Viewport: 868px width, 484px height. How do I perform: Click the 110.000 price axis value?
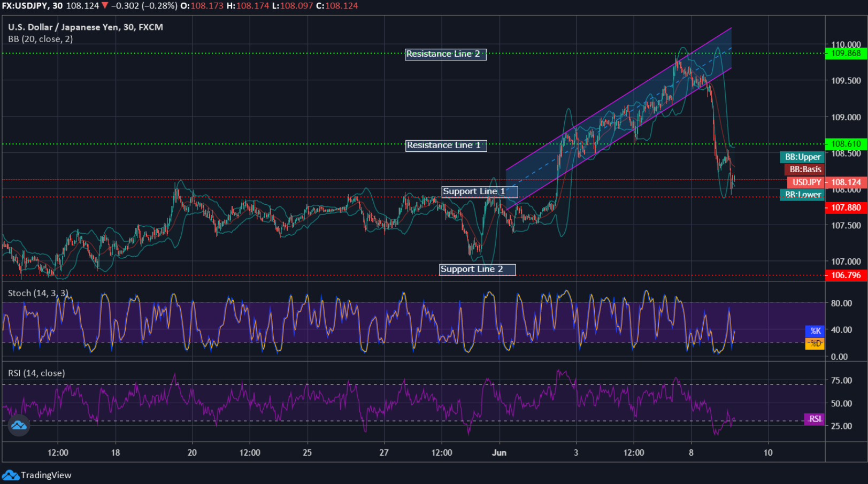point(846,45)
